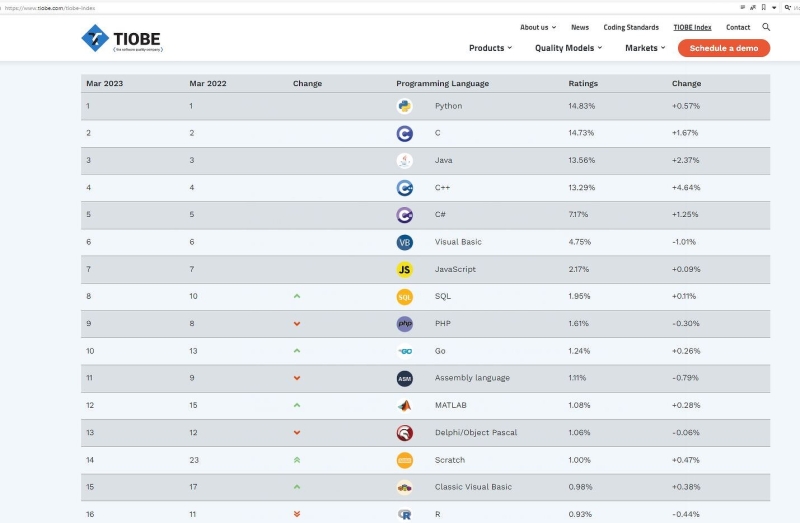Click the Visual Basic VB icon
The height and width of the screenshot is (523, 800).
(x=404, y=242)
